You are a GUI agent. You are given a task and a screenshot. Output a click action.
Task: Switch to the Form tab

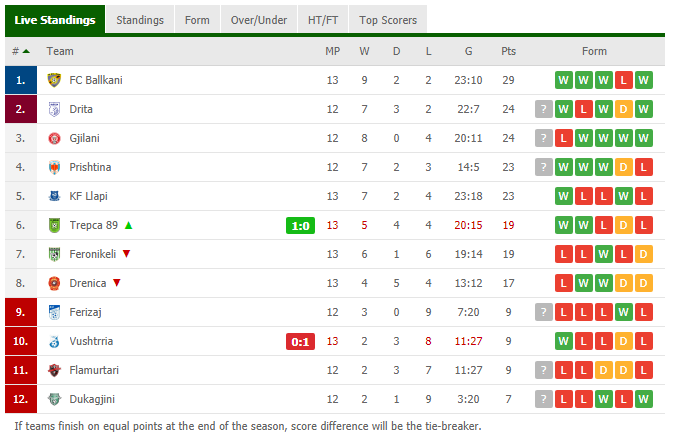pyautogui.click(x=197, y=20)
